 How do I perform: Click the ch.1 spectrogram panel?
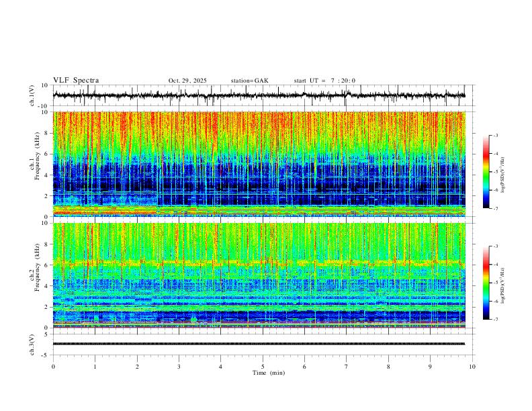pyautogui.click(x=259, y=164)
